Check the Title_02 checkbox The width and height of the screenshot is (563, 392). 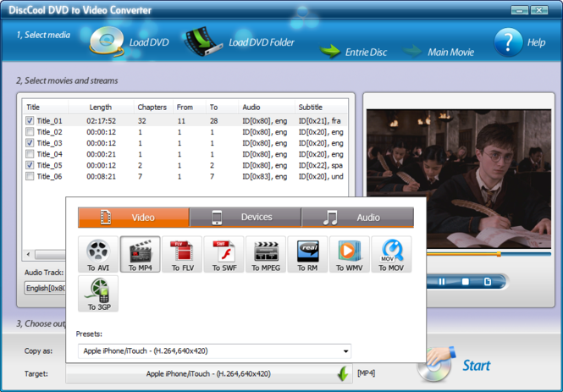coord(30,132)
